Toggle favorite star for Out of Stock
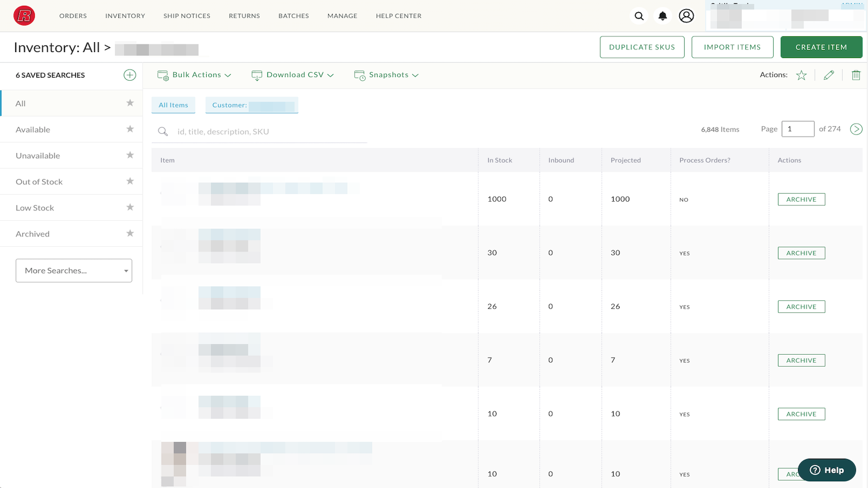This screenshot has height=488, width=868. 130,181
